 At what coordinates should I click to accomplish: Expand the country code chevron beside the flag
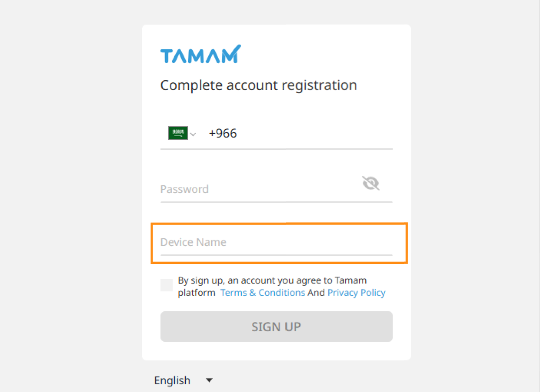click(193, 134)
